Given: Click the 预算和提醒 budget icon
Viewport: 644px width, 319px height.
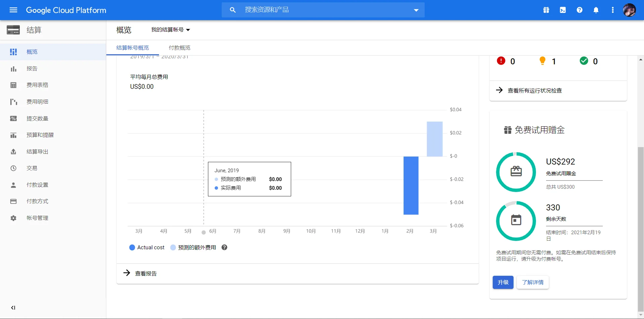Looking at the screenshot, I should pos(13,135).
